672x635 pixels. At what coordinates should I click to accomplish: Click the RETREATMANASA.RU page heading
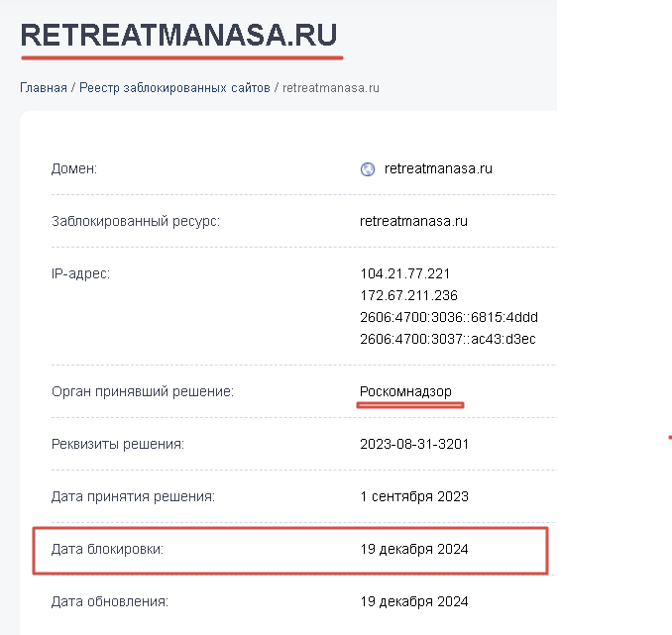179,36
